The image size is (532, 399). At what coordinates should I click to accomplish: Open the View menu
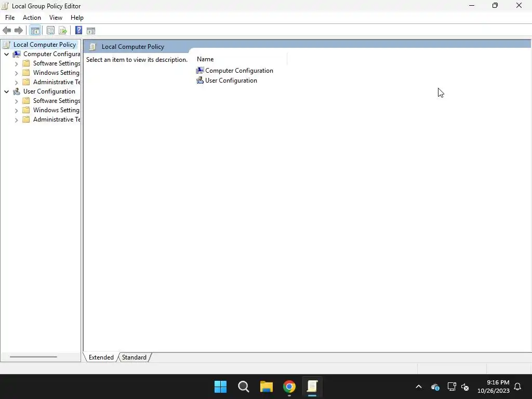(56, 18)
